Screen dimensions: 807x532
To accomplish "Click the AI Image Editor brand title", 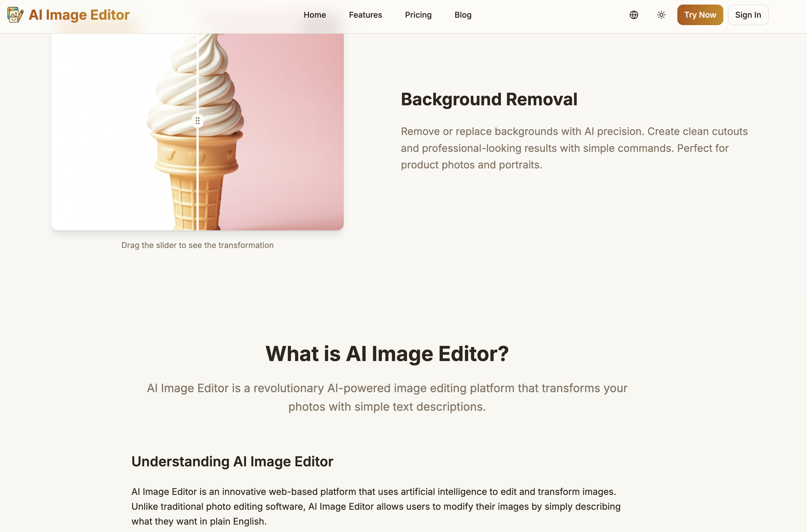I will click(x=79, y=15).
